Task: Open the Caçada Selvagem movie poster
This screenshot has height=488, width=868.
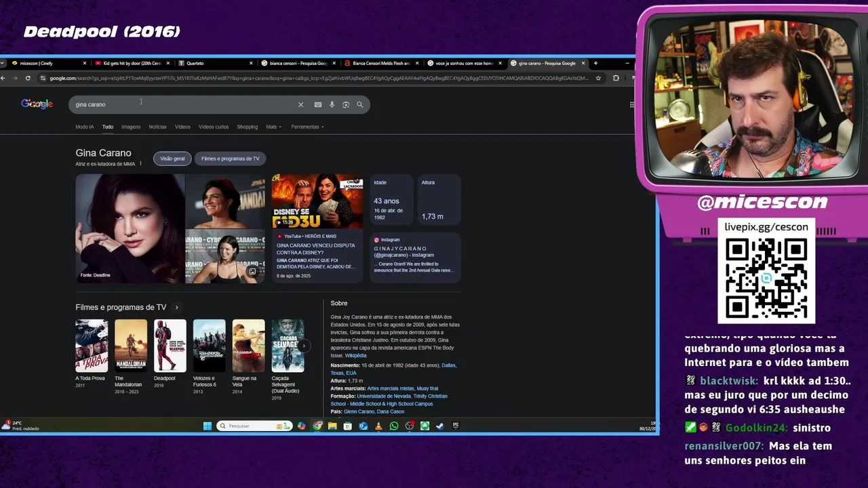Action: [288, 346]
